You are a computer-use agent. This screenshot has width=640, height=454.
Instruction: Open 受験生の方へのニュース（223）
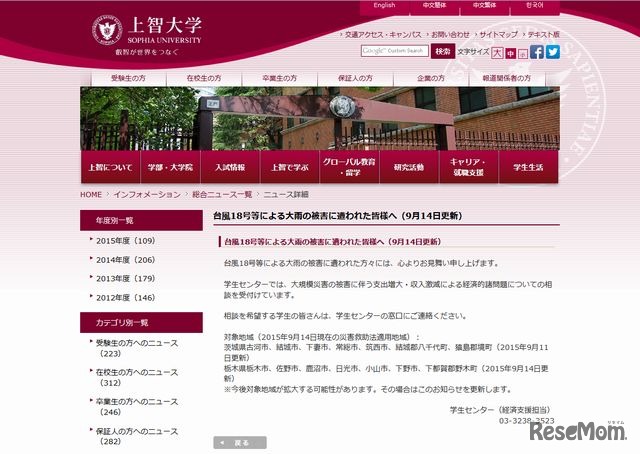[x=137, y=348]
